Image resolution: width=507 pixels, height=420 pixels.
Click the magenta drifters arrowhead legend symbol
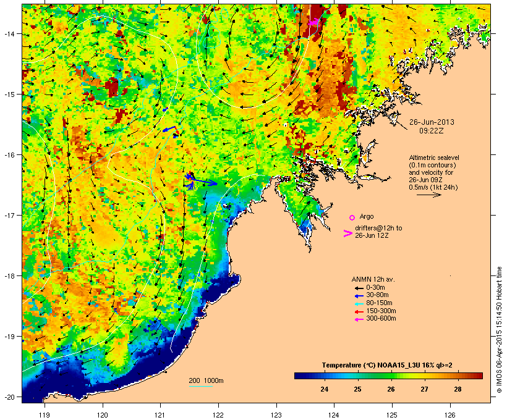(347, 233)
